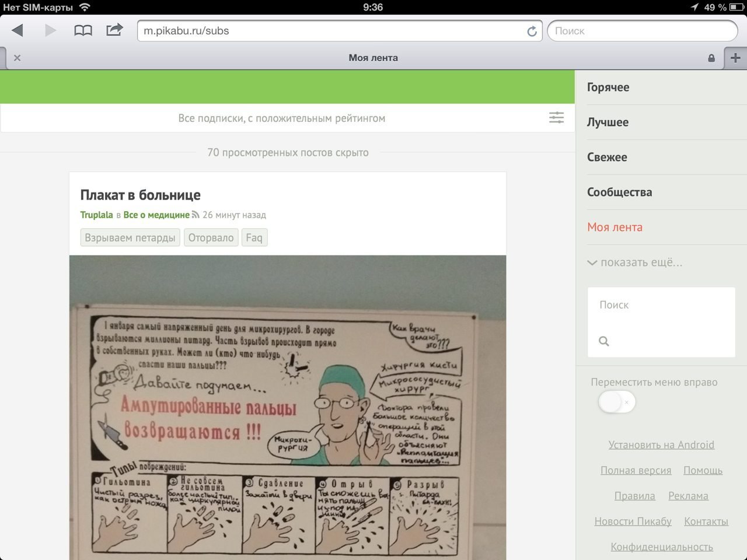Tap the share arrow icon
Image resolution: width=747 pixels, height=560 pixels.
pos(114,30)
